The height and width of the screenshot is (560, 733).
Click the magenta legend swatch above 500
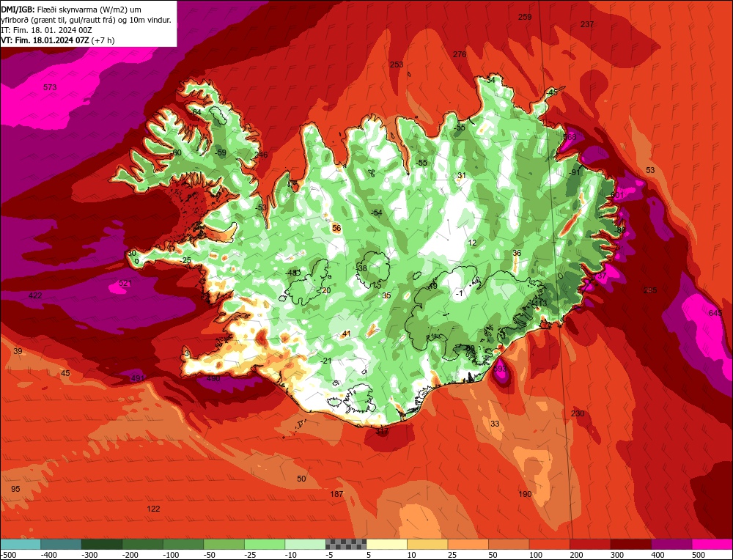pyautogui.click(x=712, y=544)
